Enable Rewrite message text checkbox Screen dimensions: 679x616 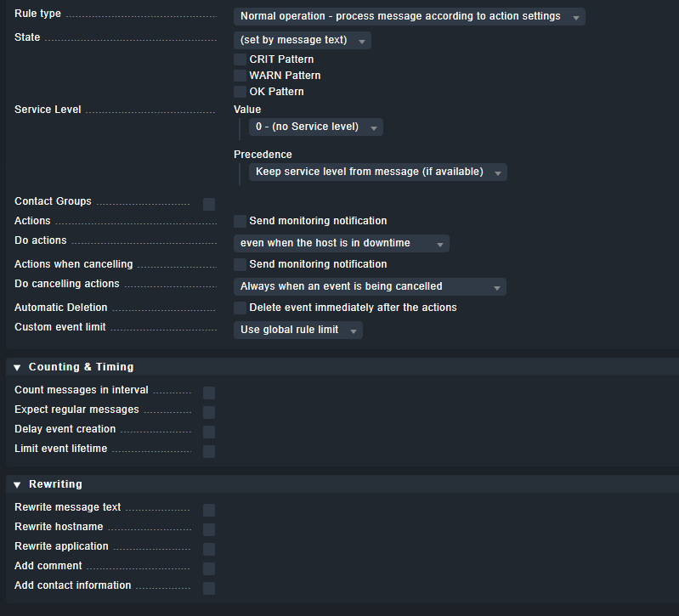point(209,510)
